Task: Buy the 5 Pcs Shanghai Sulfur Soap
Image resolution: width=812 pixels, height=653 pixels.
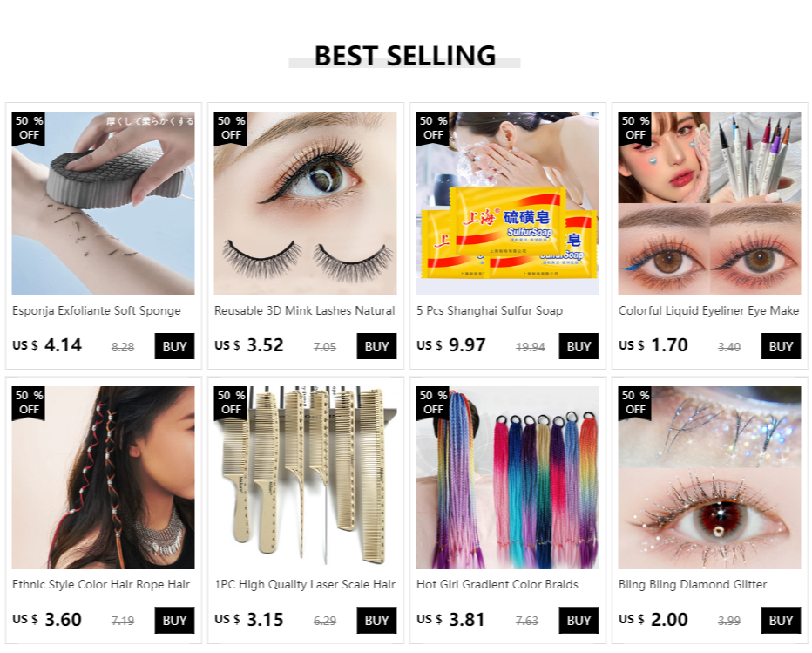Action: [579, 346]
